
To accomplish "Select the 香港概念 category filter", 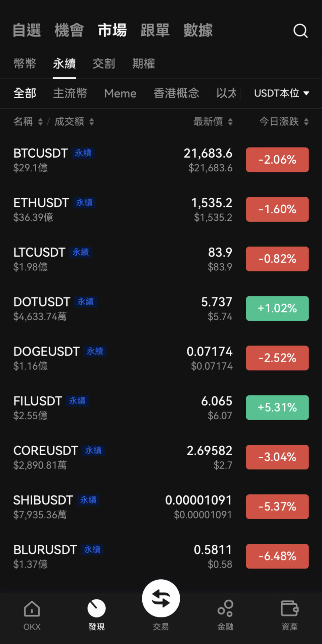I will point(176,93).
